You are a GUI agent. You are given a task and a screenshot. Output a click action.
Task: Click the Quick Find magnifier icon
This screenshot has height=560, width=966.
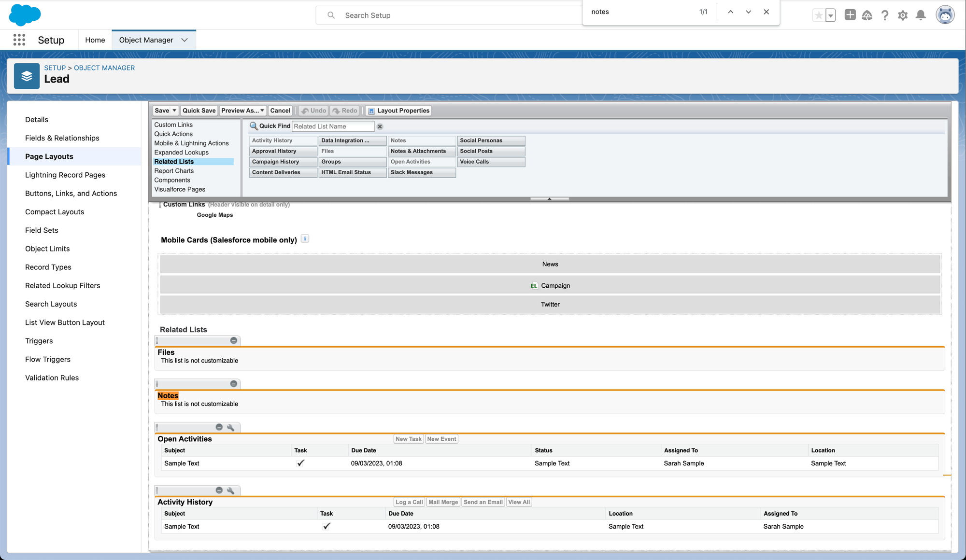pyautogui.click(x=254, y=126)
